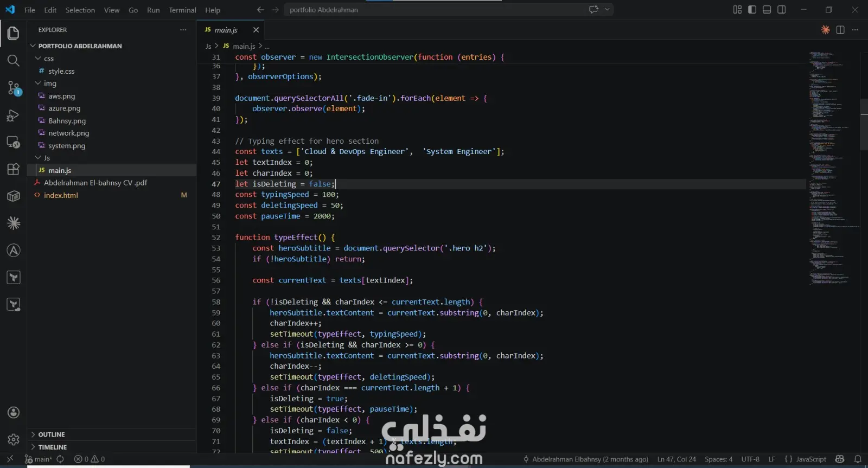Image resolution: width=868 pixels, height=468 pixels.
Task: Open the Help menu
Action: pyautogui.click(x=213, y=10)
